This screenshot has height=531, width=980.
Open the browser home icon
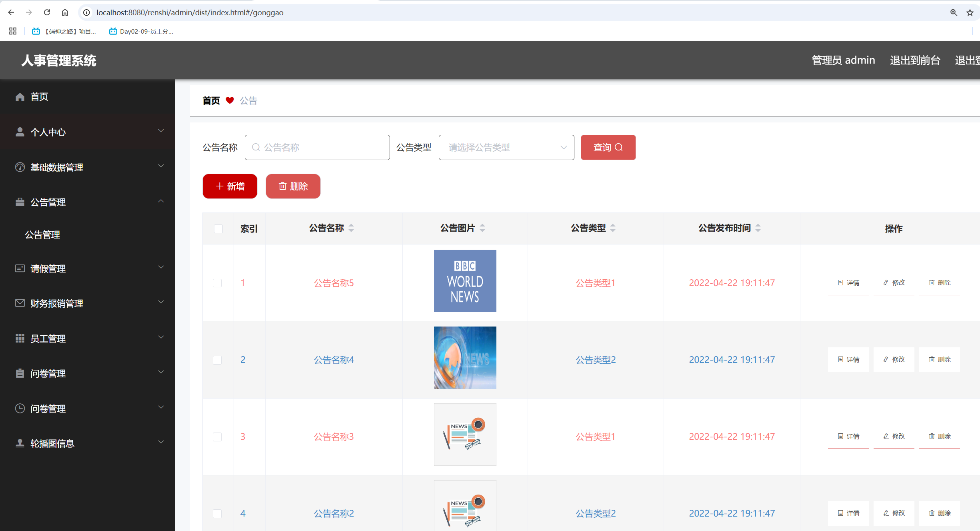coord(65,12)
